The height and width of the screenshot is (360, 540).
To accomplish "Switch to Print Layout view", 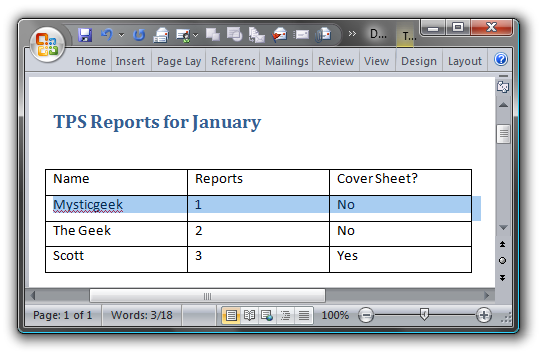I will point(231,316).
